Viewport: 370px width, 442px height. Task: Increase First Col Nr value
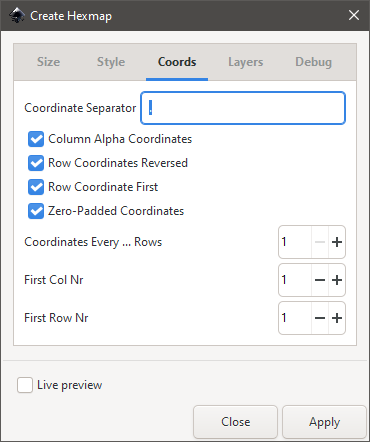click(x=337, y=280)
